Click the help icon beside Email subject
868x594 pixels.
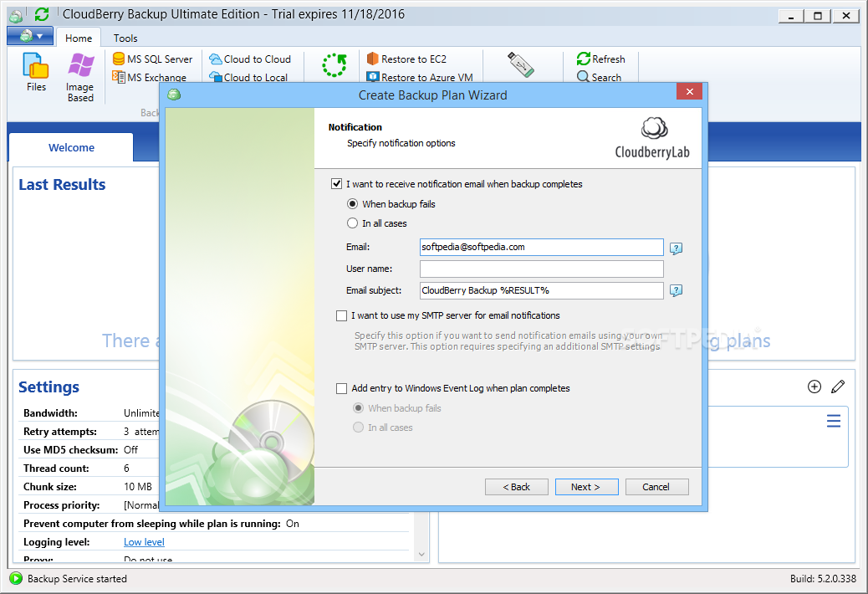676,290
